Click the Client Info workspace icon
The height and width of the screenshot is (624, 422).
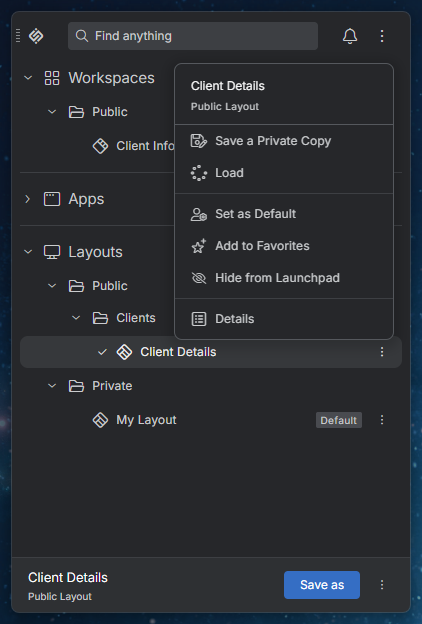click(x=100, y=146)
